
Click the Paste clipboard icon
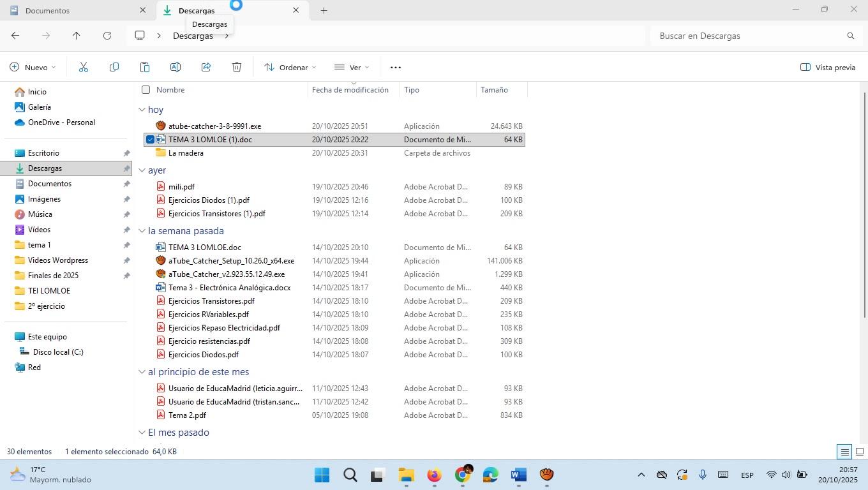145,67
